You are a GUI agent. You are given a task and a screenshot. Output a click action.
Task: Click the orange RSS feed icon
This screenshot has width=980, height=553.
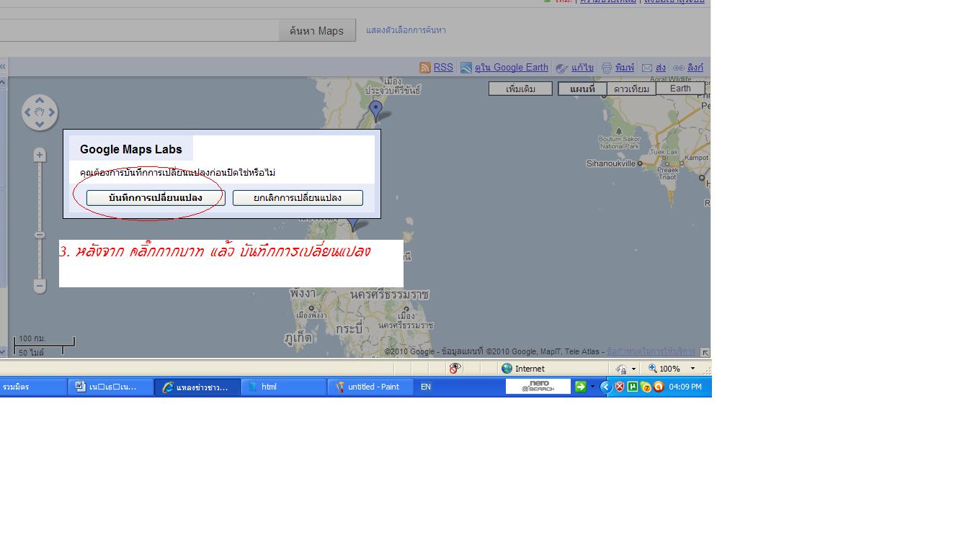[x=425, y=68]
